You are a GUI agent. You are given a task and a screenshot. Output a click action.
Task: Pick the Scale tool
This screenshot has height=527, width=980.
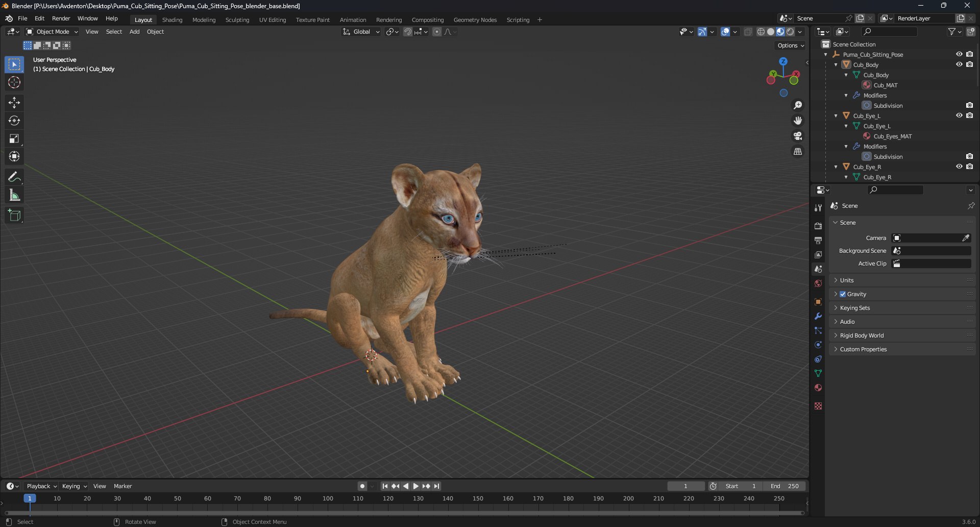pos(14,138)
